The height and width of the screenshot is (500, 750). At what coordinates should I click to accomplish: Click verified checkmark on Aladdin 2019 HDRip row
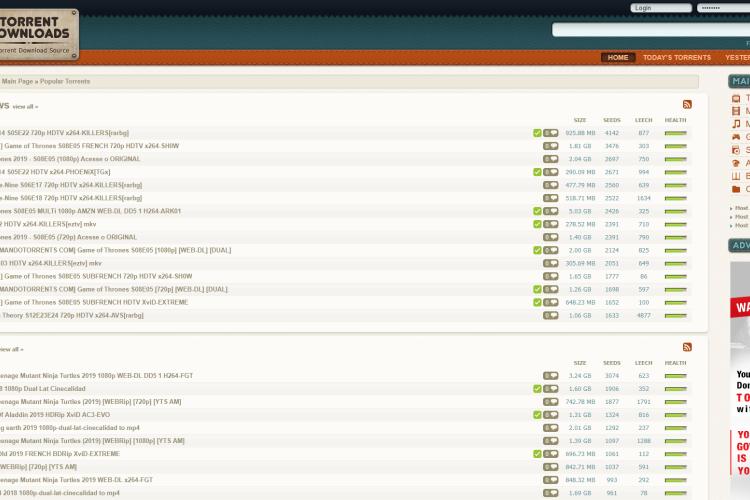[x=537, y=415]
